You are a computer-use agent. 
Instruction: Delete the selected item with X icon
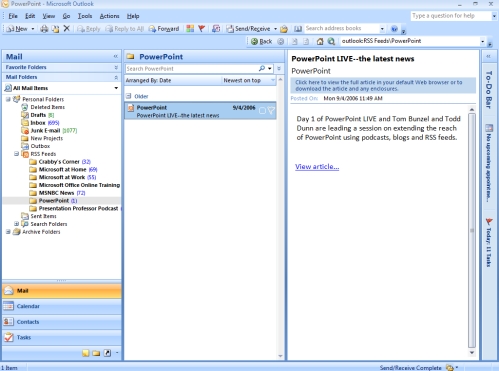click(67, 29)
